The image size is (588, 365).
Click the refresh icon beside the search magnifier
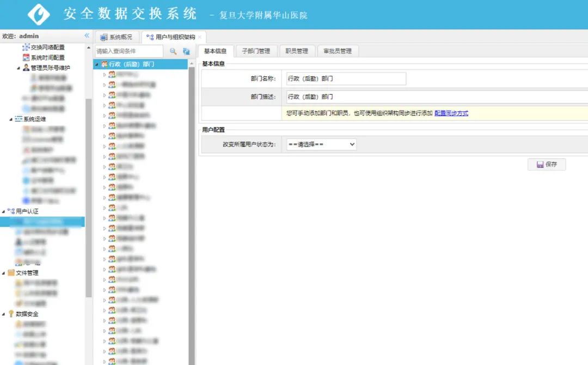tap(186, 51)
